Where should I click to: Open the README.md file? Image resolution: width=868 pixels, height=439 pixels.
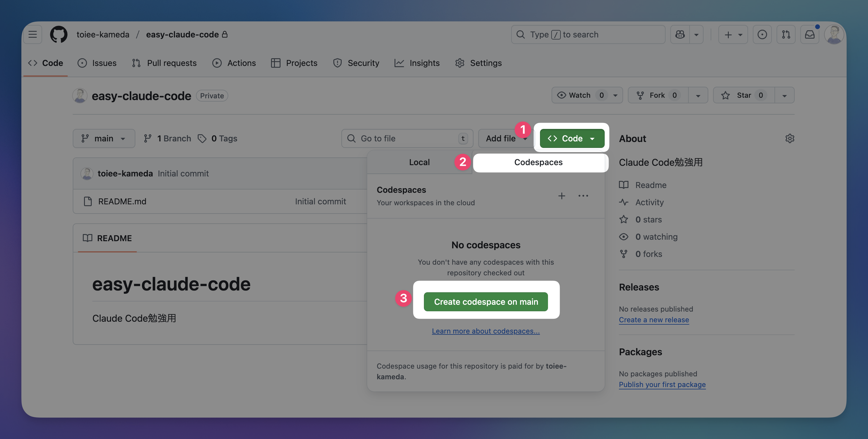(x=122, y=201)
